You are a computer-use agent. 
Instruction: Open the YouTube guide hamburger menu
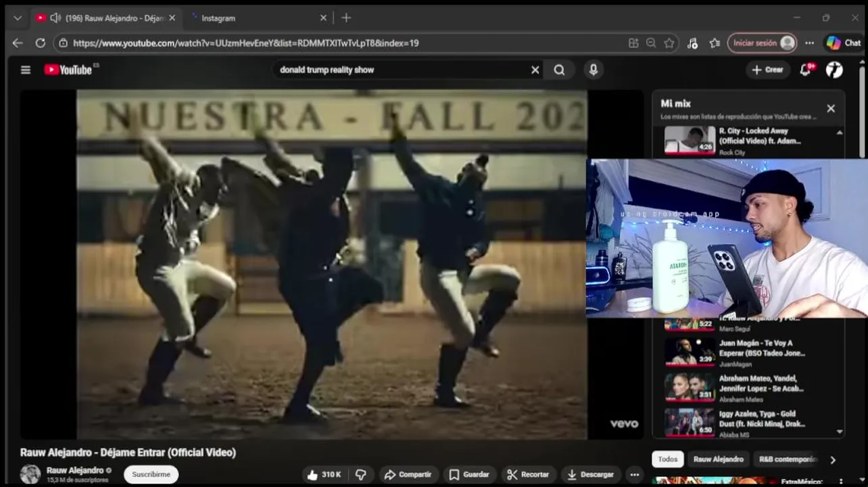[x=26, y=70]
